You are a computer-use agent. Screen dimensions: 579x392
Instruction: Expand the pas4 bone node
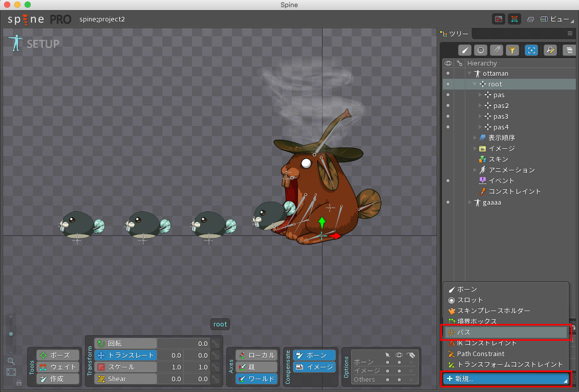[x=480, y=127]
